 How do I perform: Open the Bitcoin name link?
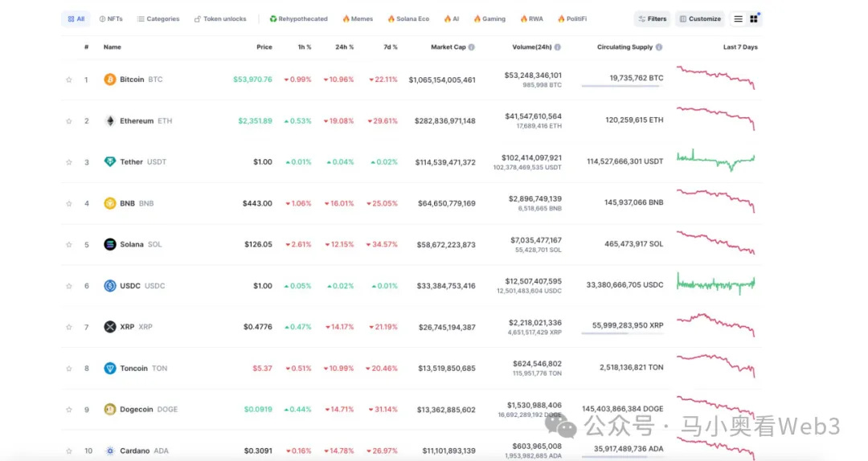click(x=132, y=80)
